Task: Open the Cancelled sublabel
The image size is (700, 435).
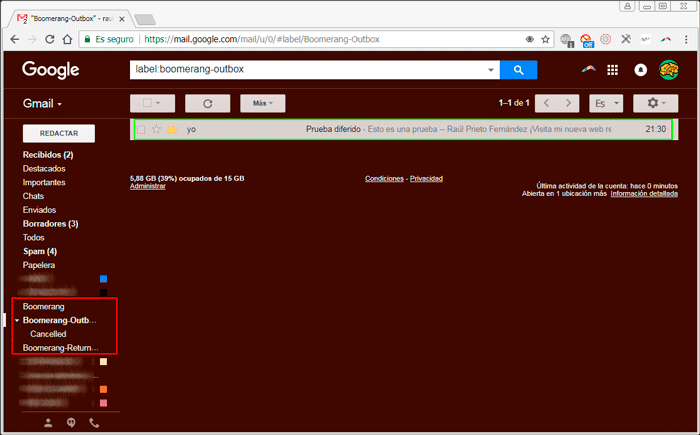Action: 48,334
